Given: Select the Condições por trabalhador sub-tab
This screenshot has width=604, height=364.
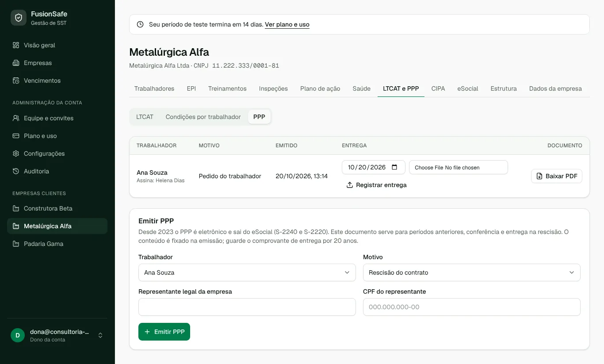Looking at the screenshot, I should (x=203, y=117).
